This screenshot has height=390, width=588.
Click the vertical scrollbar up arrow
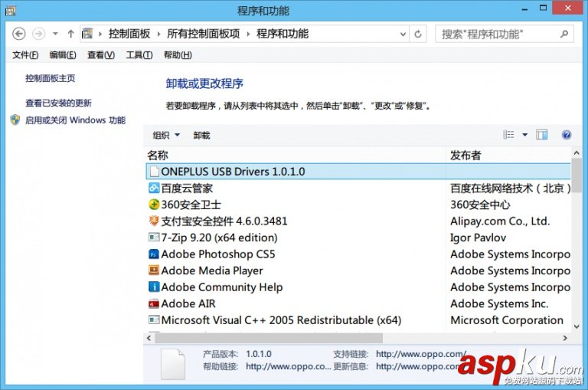point(577,153)
